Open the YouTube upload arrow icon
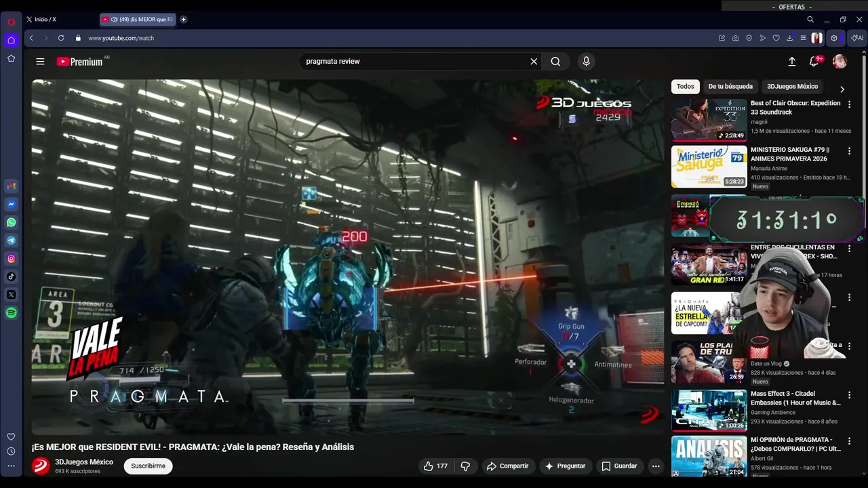Screen dimensions: 868x488 coord(792,61)
